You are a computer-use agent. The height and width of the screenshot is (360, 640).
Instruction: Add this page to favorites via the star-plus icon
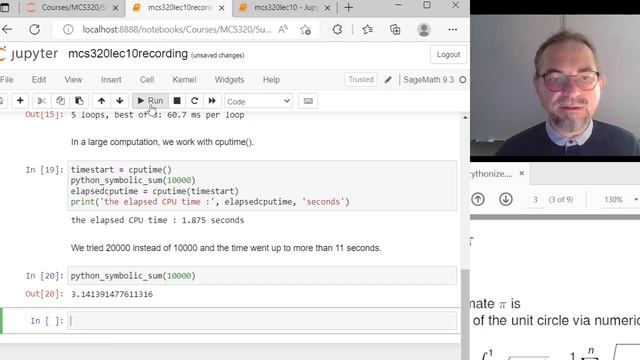click(x=305, y=29)
